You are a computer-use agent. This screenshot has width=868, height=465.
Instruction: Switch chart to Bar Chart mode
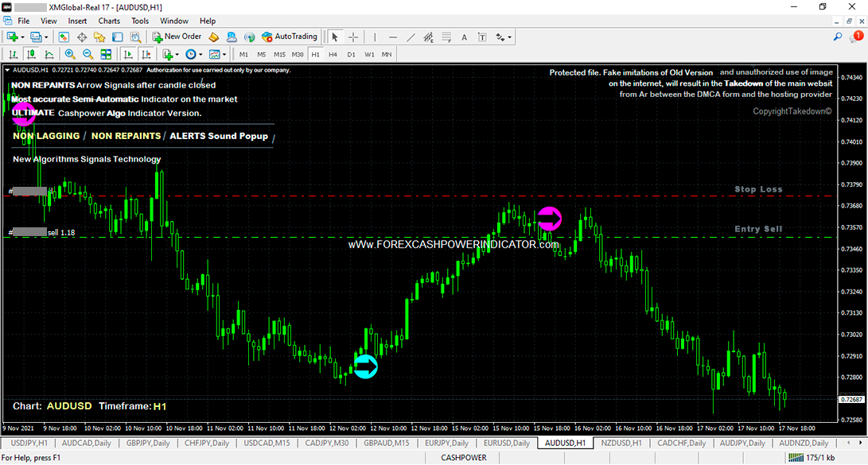click(x=14, y=54)
